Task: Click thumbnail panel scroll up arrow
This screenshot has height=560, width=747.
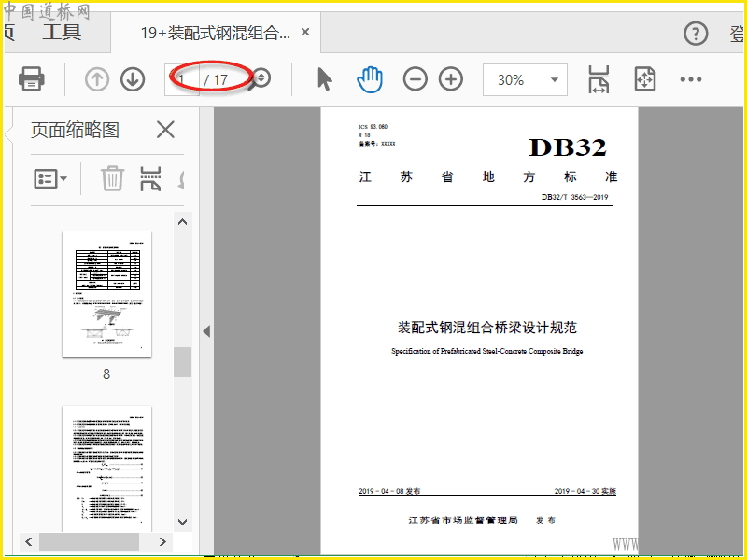Action: tap(182, 222)
